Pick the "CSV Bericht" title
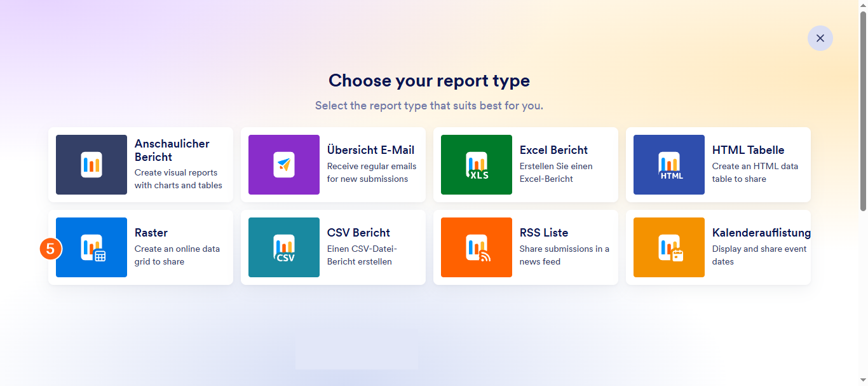 358,233
